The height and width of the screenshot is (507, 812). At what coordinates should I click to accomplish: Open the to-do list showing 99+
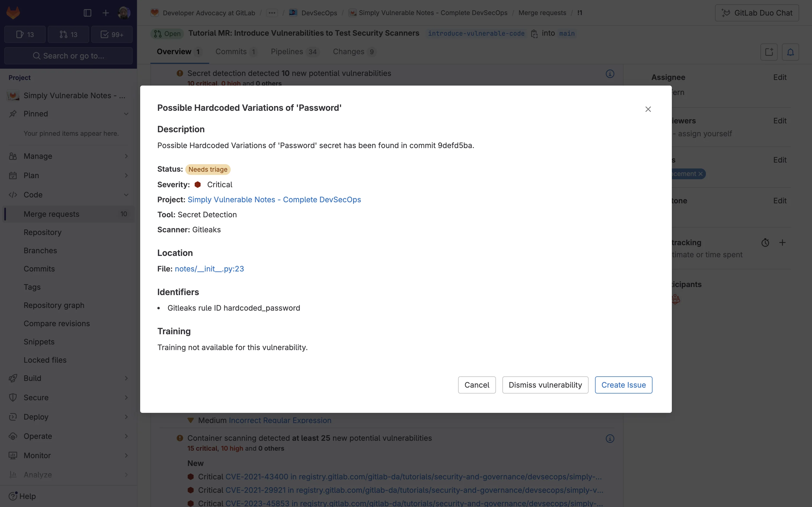[x=112, y=34]
